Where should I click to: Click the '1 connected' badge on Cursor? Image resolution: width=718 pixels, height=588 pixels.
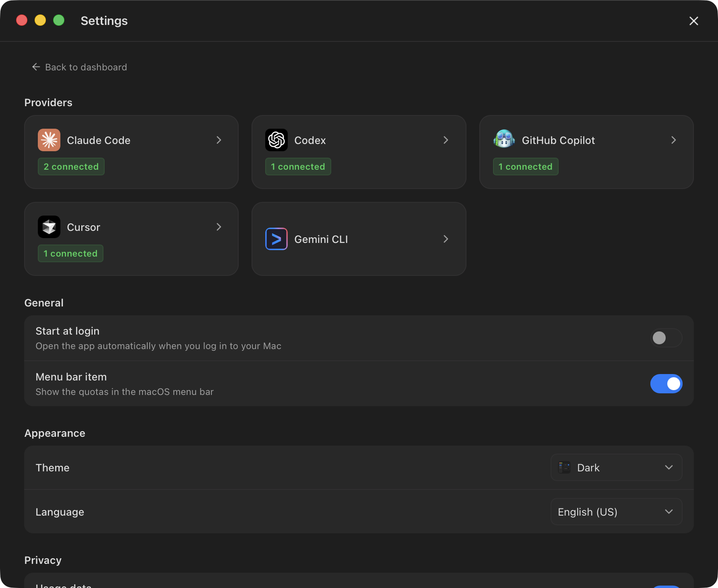(x=70, y=253)
